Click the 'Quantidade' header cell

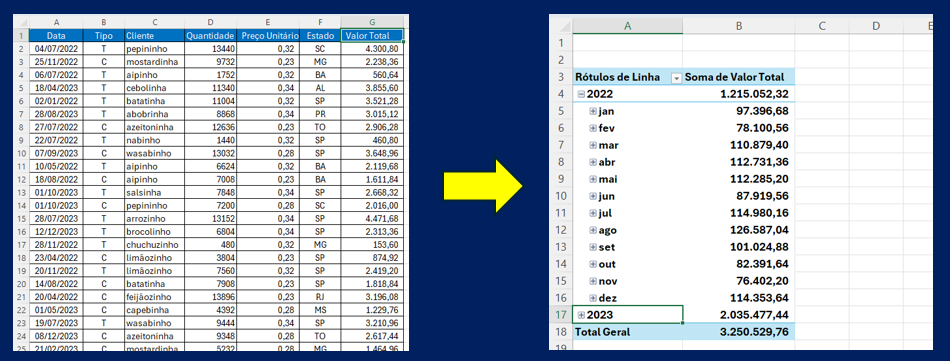210,35
